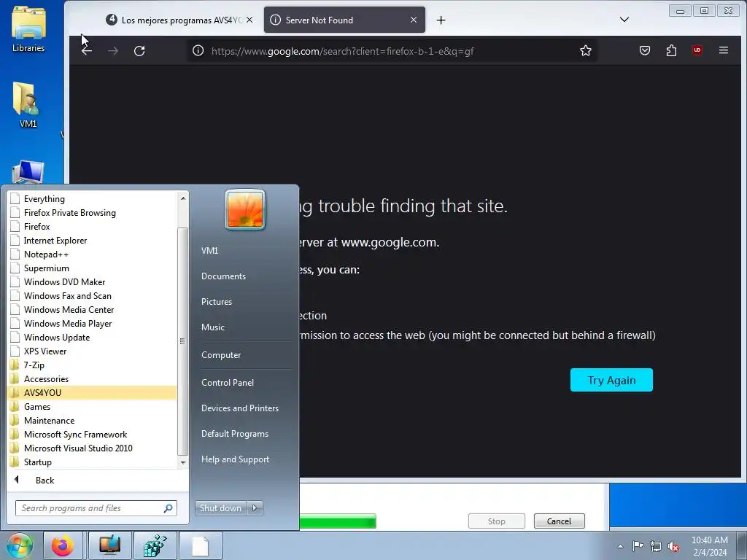
Task: Expand Microsoft Sync Framework folder
Action: point(93,434)
